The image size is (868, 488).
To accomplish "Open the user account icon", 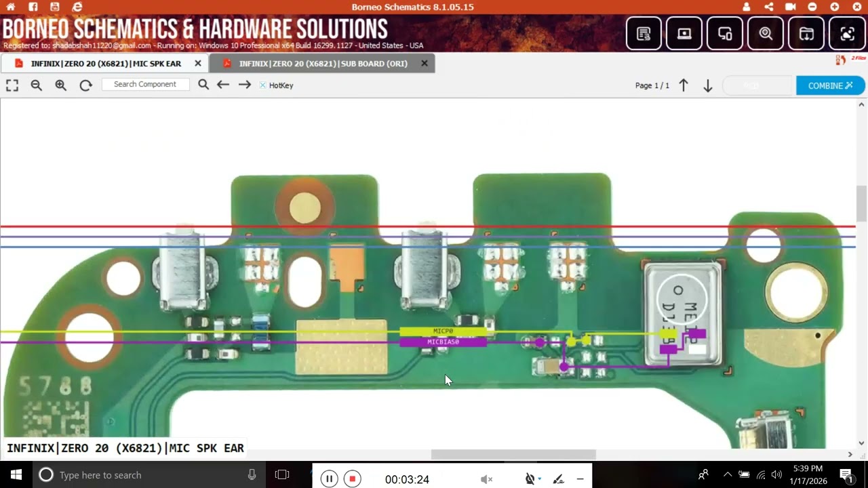I will click(747, 7).
